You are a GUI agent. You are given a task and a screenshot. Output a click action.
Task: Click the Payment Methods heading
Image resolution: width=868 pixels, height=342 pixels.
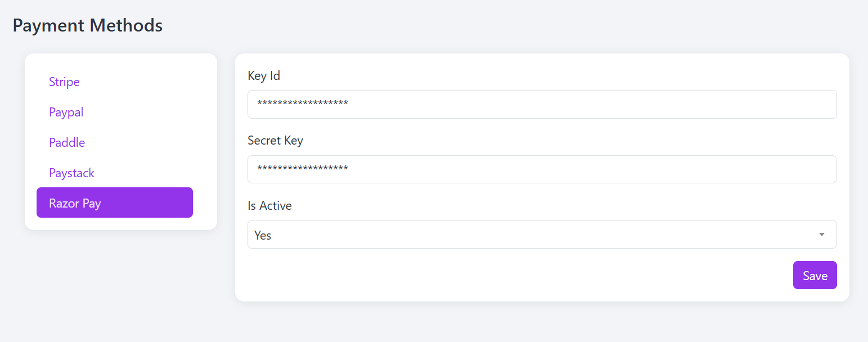coord(88,25)
